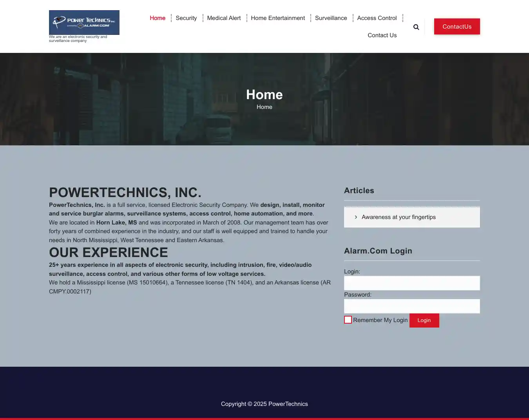Click the Power Technics logo image
The width and height of the screenshot is (529, 420).
pyautogui.click(x=84, y=22)
